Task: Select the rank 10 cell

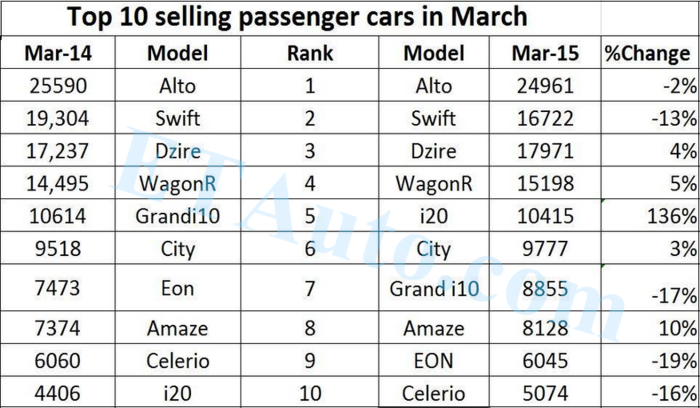Action: [x=309, y=393]
